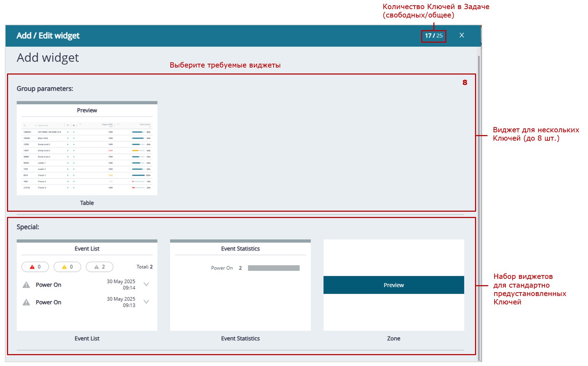The height and width of the screenshot is (366, 588).
Task: Click the Event Statistics caption below widget
Action: pyautogui.click(x=240, y=338)
